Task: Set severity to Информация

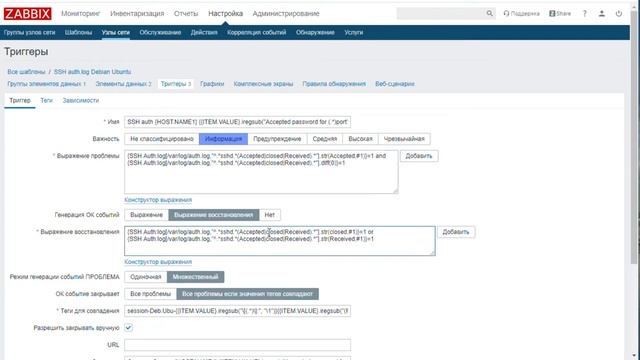Action: 223,139
